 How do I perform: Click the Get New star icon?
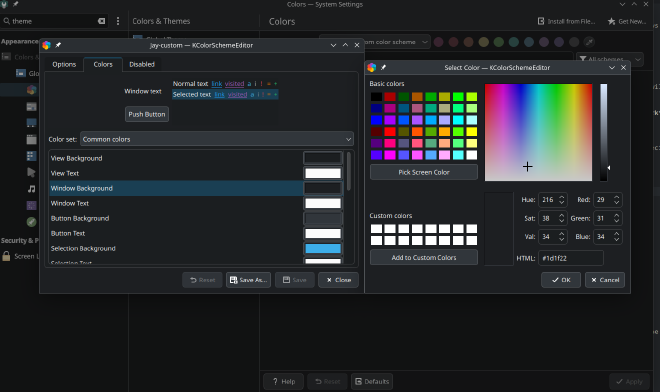coord(611,21)
